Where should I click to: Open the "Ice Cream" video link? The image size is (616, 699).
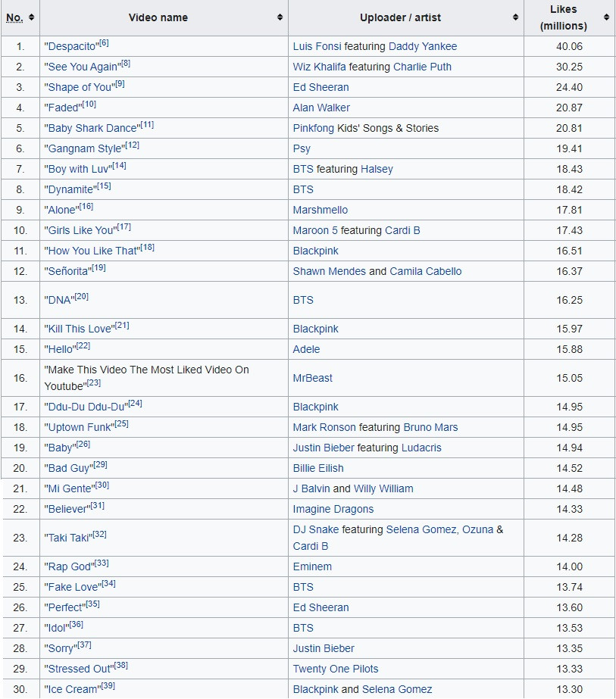pos(73,691)
